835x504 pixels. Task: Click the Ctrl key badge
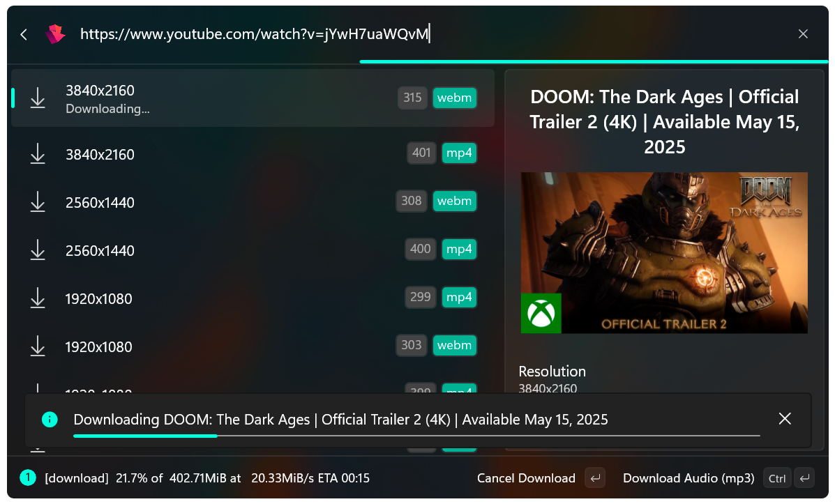776,478
